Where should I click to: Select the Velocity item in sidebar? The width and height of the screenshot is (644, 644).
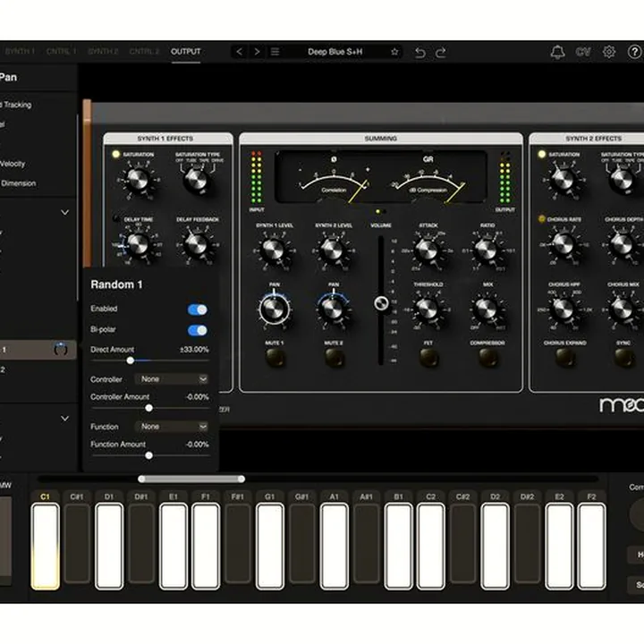13,164
